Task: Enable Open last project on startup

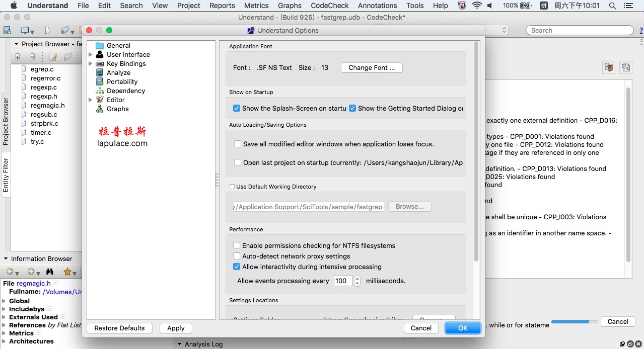Action: pyautogui.click(x=238, y=162)
